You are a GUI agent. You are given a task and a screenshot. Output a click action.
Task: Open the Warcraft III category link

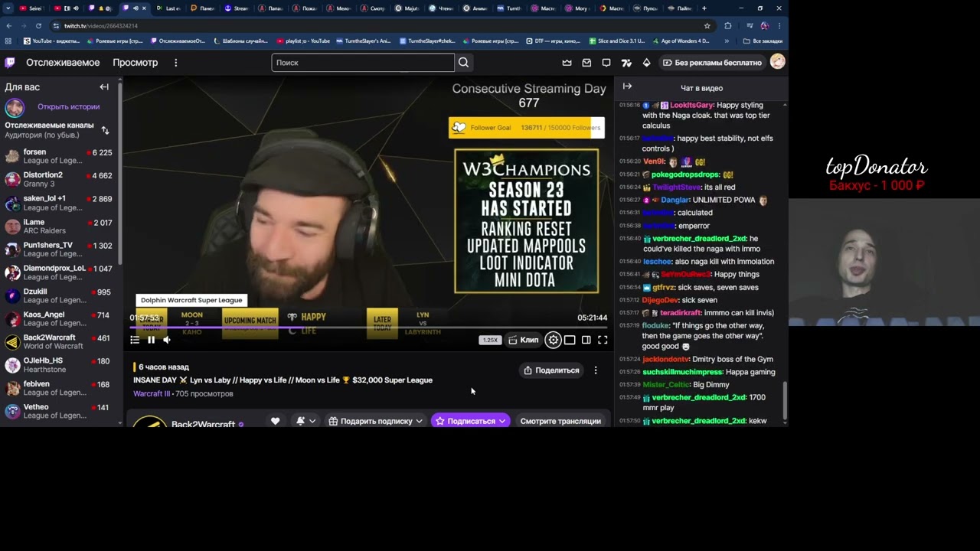pos(152,394)
